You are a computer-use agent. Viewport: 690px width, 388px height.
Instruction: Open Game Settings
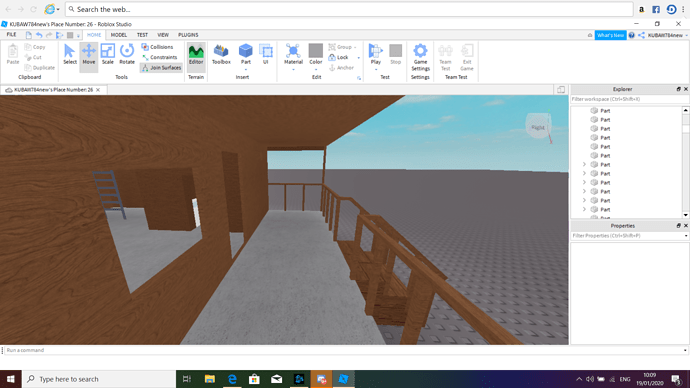[x=420, y=57]
